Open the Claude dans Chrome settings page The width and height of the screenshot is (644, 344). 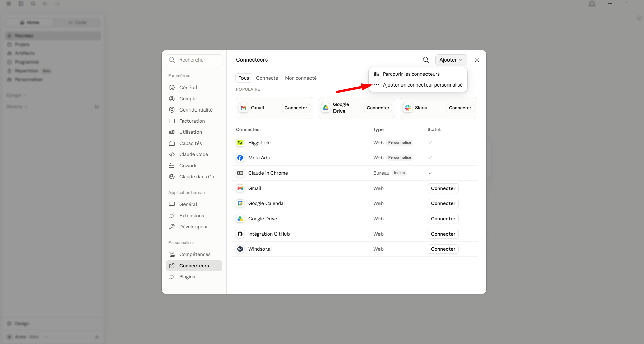194,177
